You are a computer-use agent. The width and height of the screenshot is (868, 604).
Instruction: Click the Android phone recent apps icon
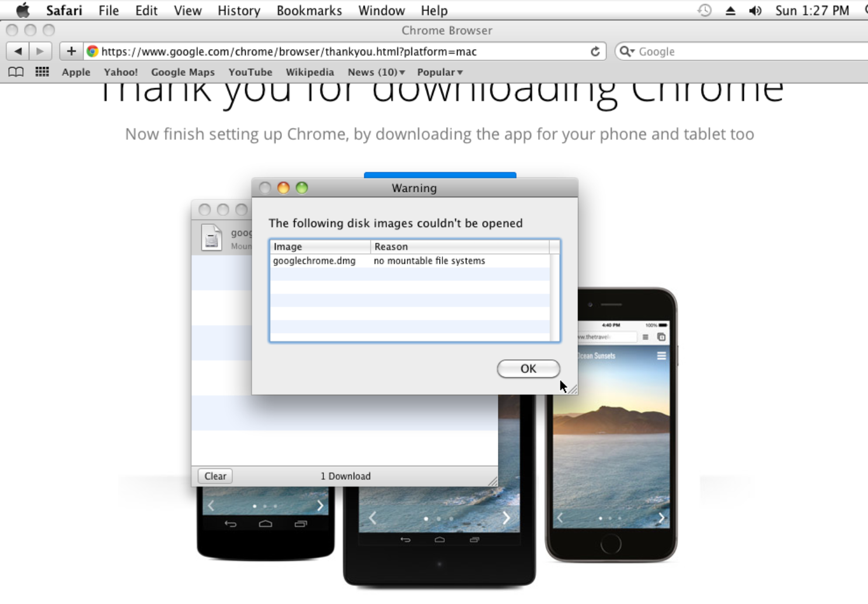301,524
